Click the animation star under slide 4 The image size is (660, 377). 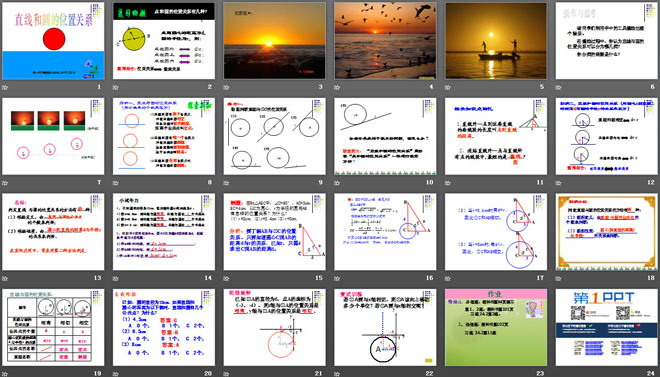click(x=337, y=87)
